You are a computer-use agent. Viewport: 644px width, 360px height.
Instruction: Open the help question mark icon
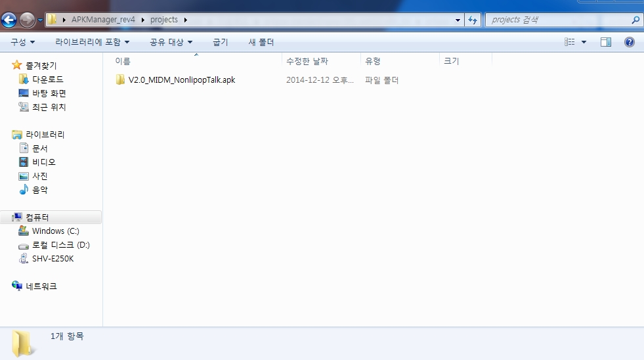tap(629, 42)
